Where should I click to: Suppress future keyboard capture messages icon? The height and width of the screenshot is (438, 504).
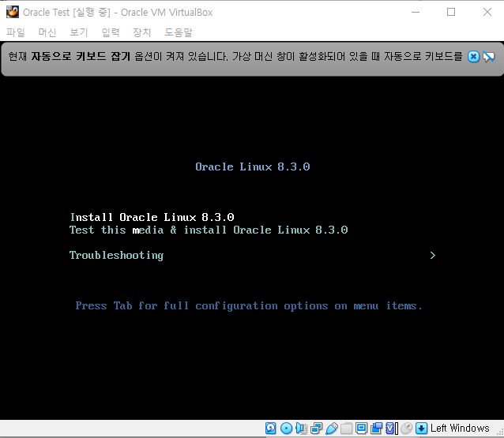tap(488, 57)
